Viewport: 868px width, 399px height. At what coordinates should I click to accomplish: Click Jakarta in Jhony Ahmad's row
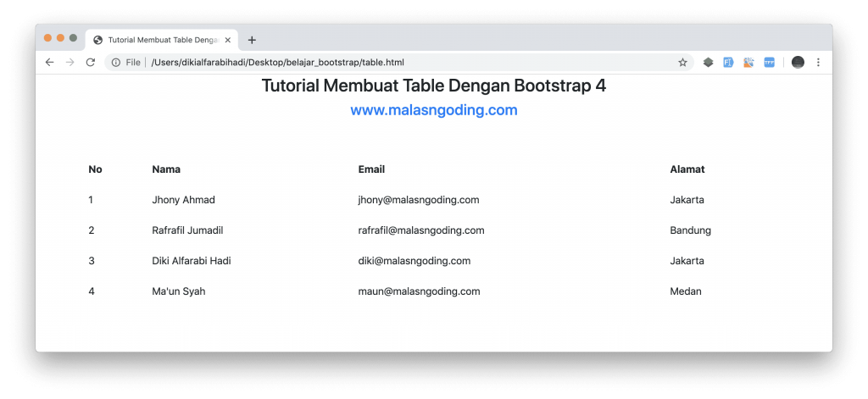(x=687, y=200)
